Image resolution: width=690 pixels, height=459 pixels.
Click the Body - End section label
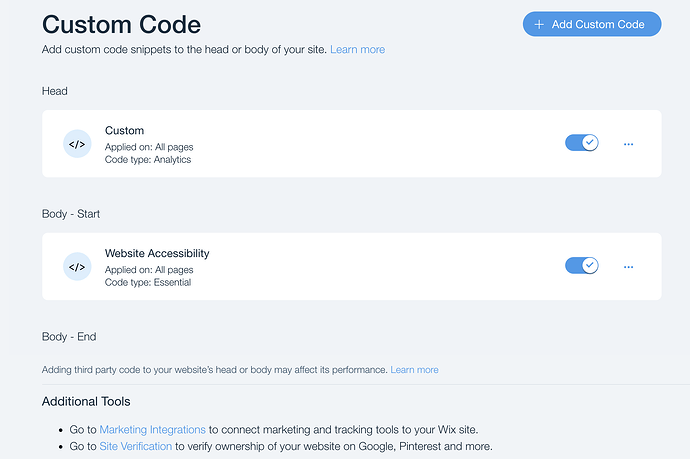pyautogui.click(x=69, y=337)
